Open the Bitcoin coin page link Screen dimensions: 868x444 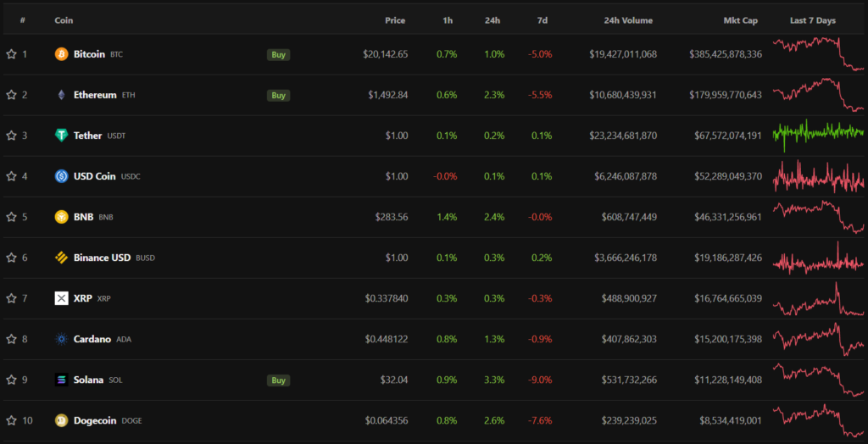[x=89, y=54]
